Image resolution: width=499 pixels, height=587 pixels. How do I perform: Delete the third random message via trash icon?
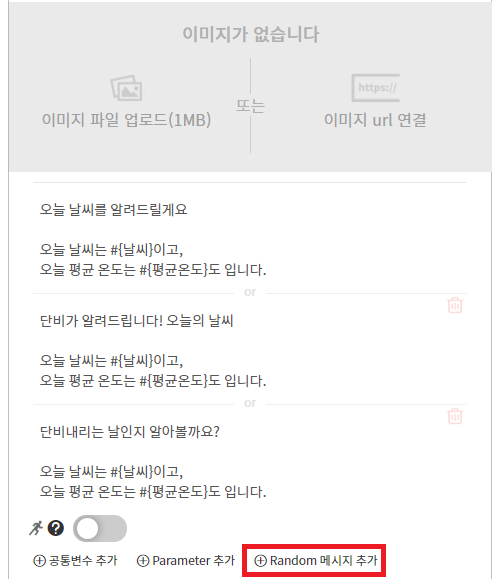pyautogui.click(x=455, y=416)
